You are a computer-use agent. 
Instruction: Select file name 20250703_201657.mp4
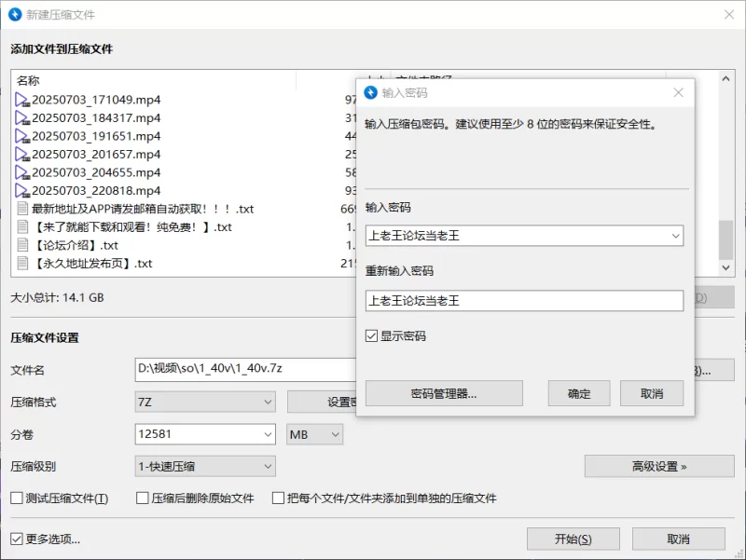96,155
